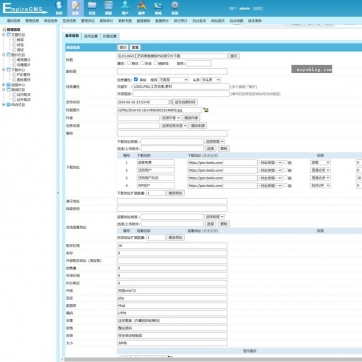Expand the last collapsed node in category tree
362x362 pixels.
4,105
